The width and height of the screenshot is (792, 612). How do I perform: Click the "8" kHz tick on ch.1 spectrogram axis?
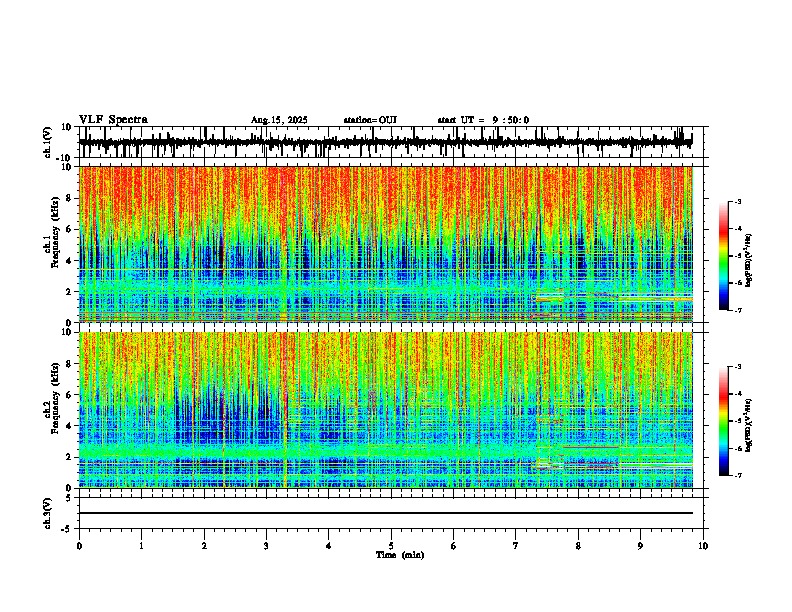[x=70, y=198]
